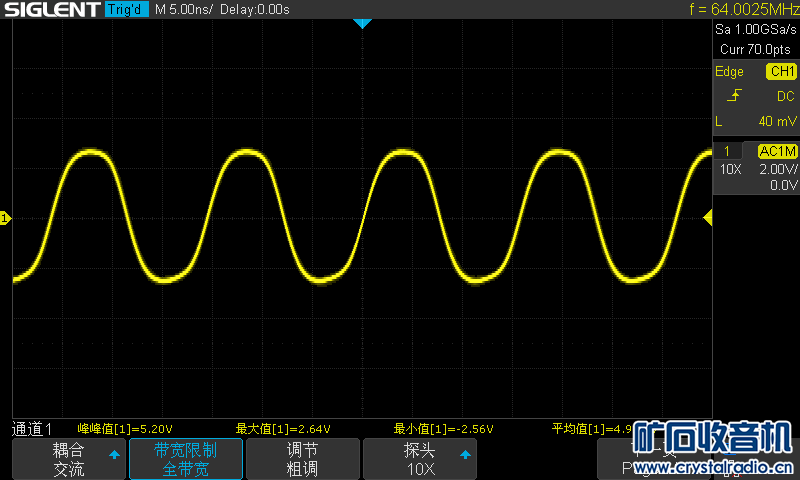Click the blue trigger position marker at top
The width and height of the screenshot is (800, 480).
tap(362, 23)
